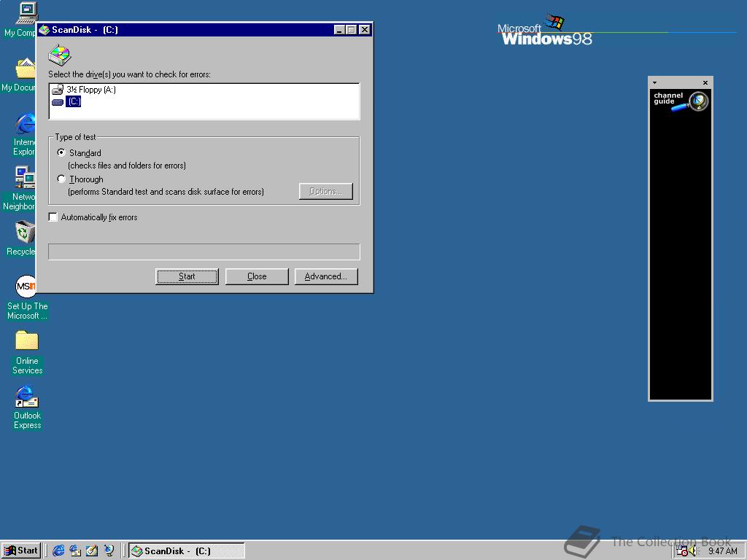Open the Network Neighborhood desktop icon

[26, 177]
